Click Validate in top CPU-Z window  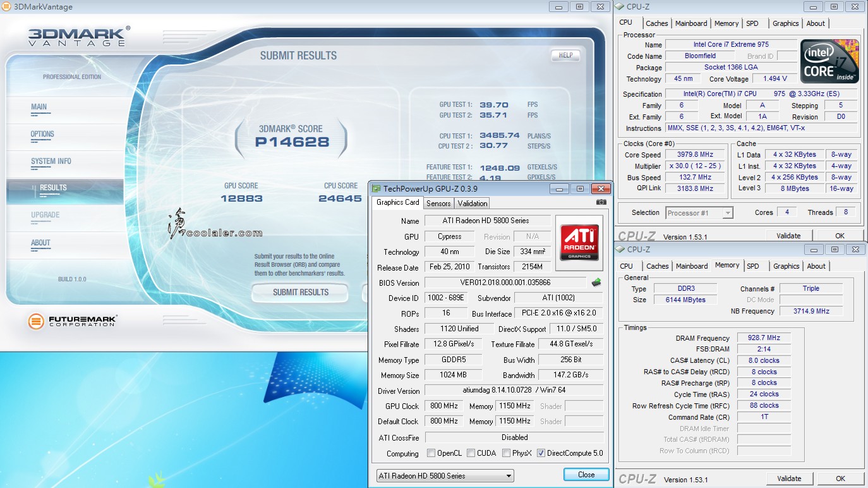click(788, 236)
